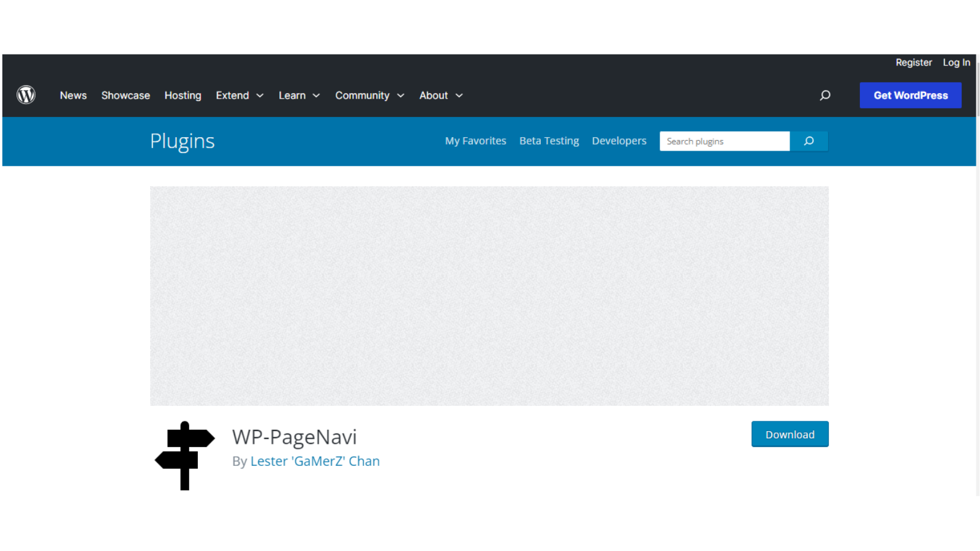Click the WordPress logo icon
The width and height of the screenshot is (980, 551).
click(x=26, y=95)
